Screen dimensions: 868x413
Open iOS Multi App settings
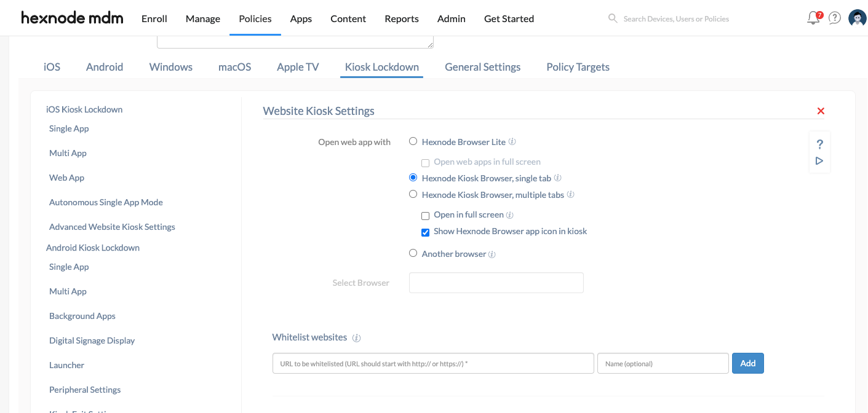68,153
